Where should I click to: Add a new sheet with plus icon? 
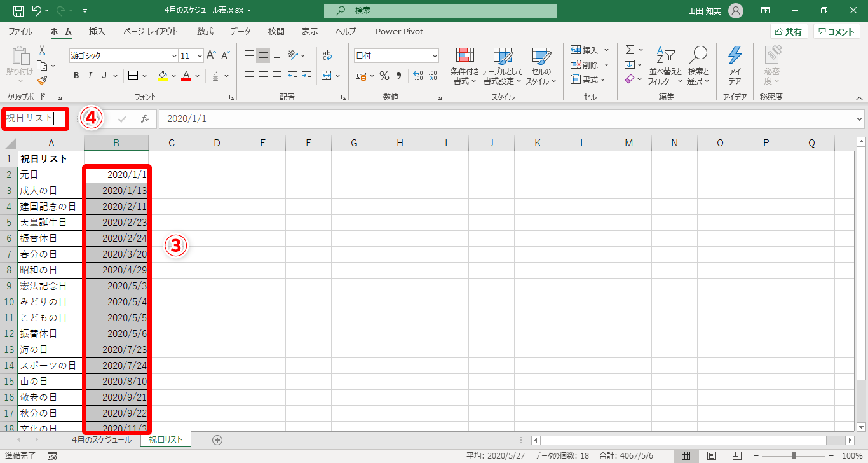[x=217, y=439]
